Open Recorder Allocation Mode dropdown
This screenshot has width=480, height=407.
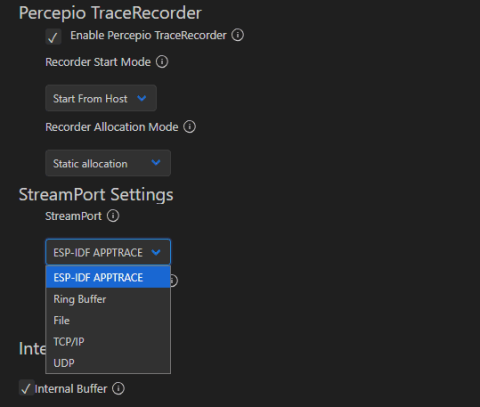tap(108, 163)
